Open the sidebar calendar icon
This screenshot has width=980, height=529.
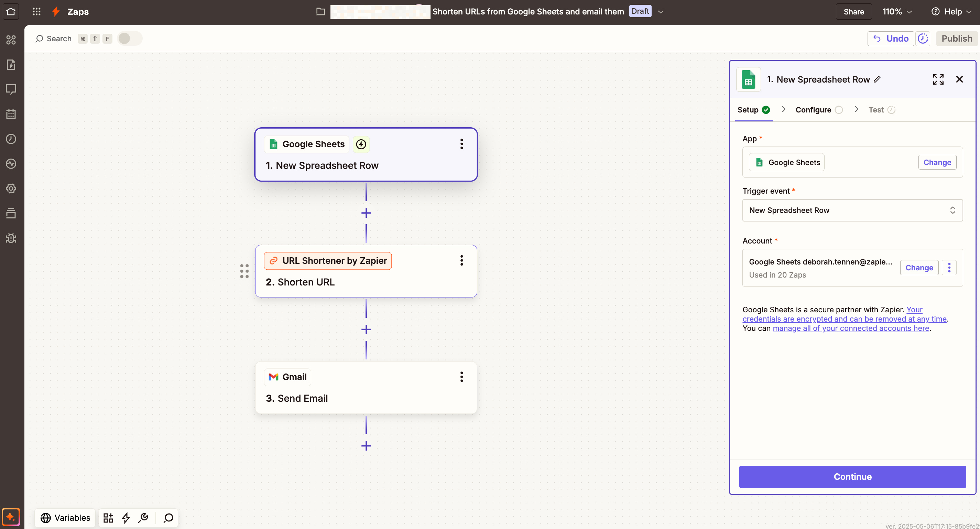pos(11,114)
